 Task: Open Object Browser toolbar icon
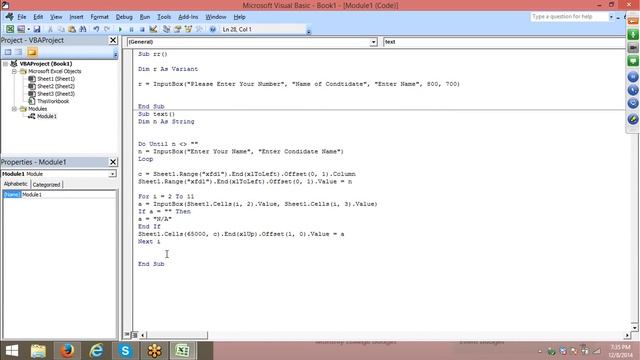188,29
